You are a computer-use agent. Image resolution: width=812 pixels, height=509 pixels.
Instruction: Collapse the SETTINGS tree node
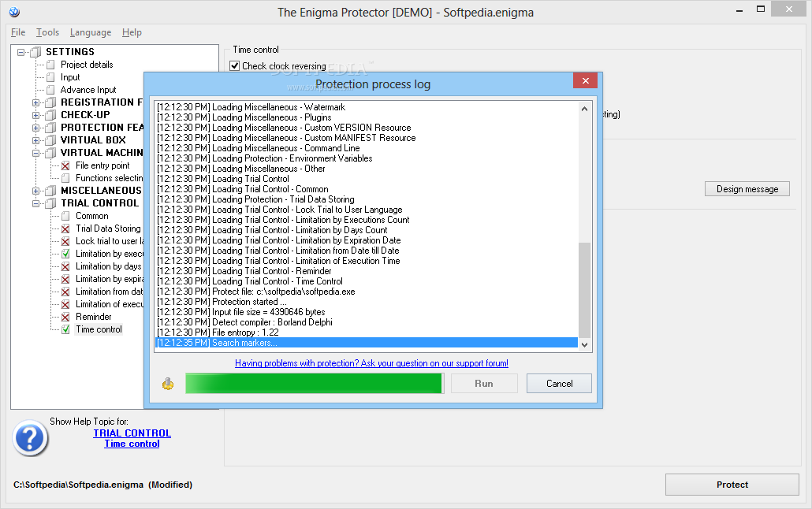pos(20,52)
